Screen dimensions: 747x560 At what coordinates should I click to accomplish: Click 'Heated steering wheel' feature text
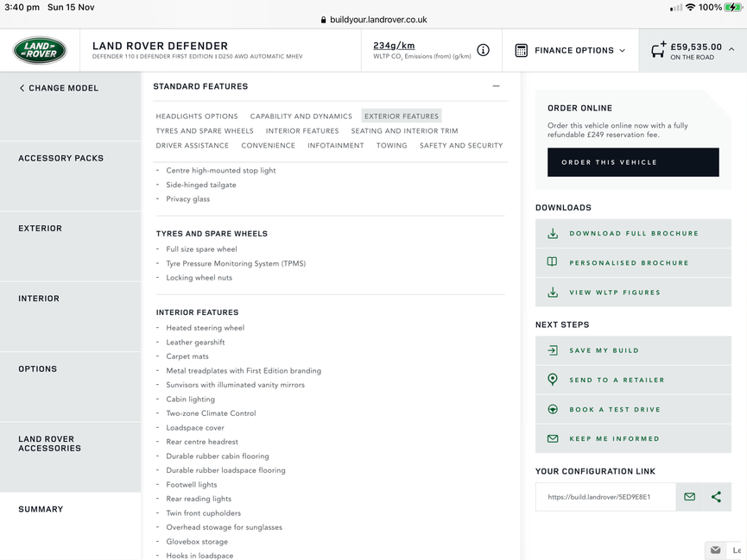[206, 328]
